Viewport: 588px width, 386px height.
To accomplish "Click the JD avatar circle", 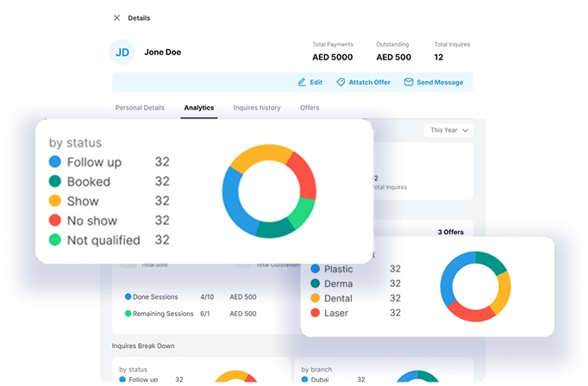I will [x=122, y=52].
